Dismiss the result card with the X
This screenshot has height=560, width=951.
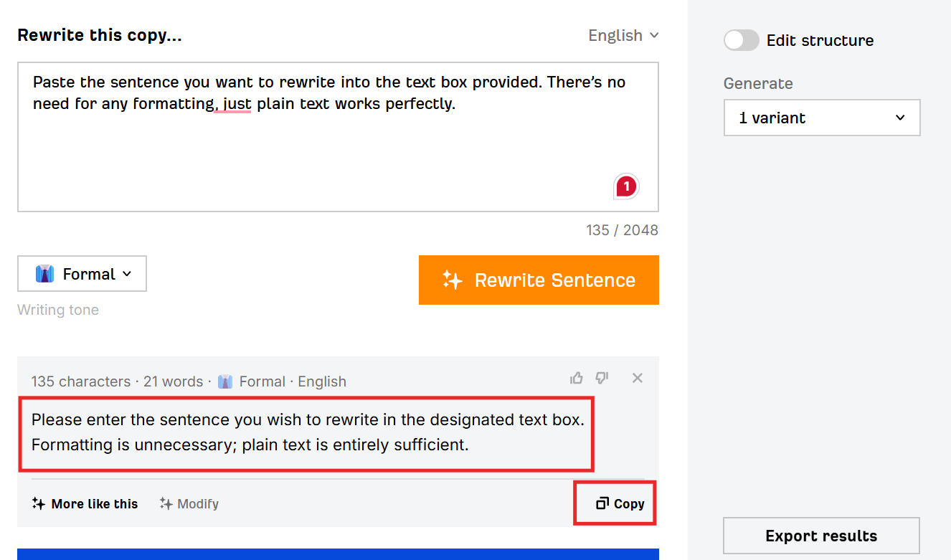coord(637,378)
